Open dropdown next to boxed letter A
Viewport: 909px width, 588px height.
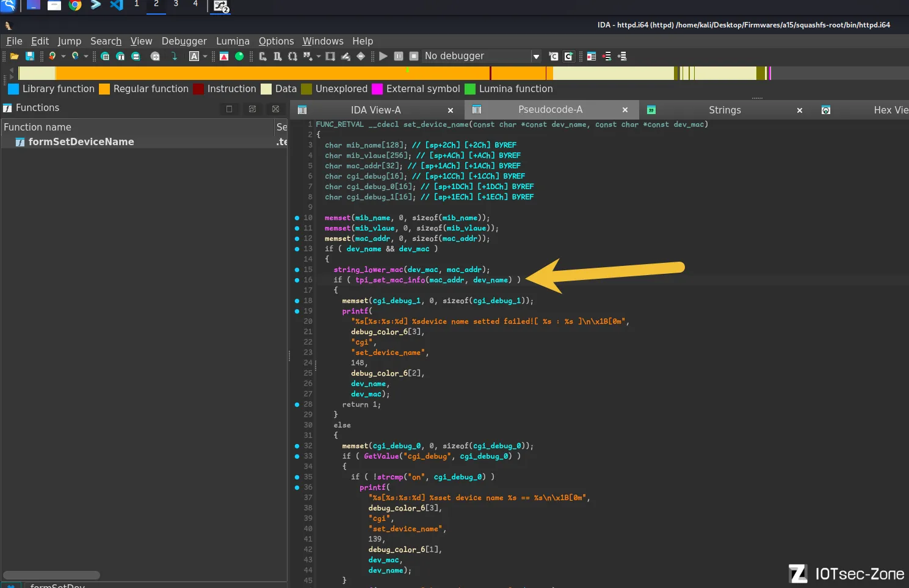coord(205,56)
